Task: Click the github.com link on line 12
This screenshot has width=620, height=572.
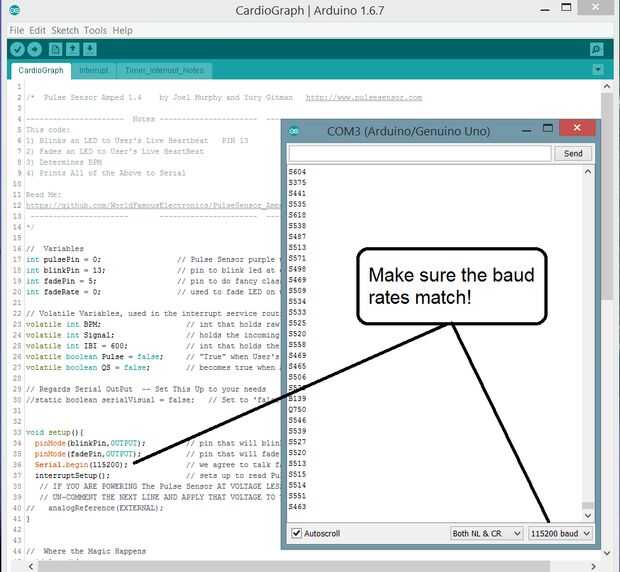Action: coord(153,205)
